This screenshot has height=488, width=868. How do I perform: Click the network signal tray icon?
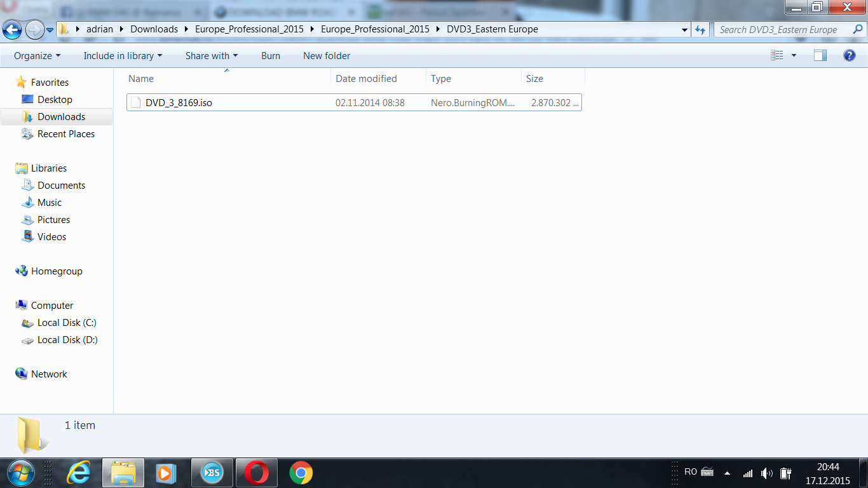[x=748, y=473]
